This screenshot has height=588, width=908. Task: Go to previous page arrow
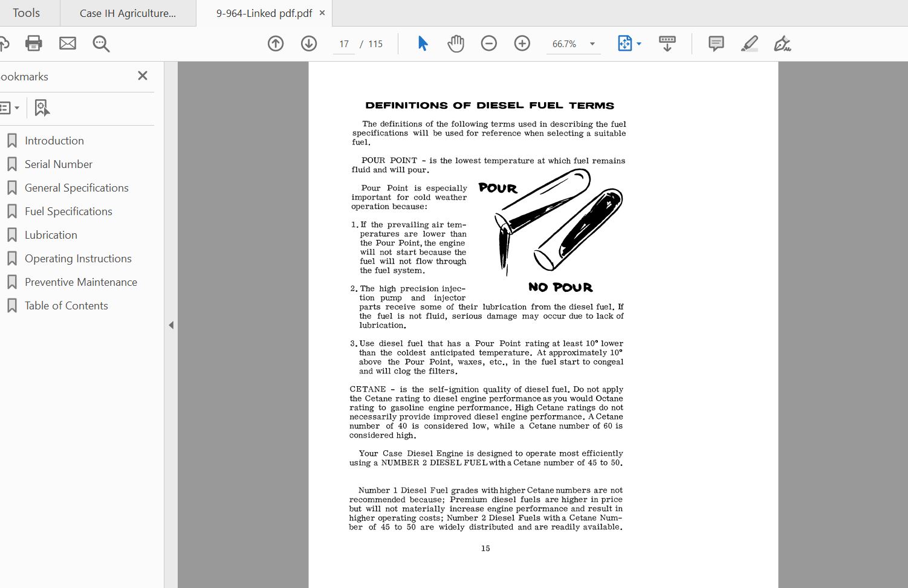click(276, 44)
